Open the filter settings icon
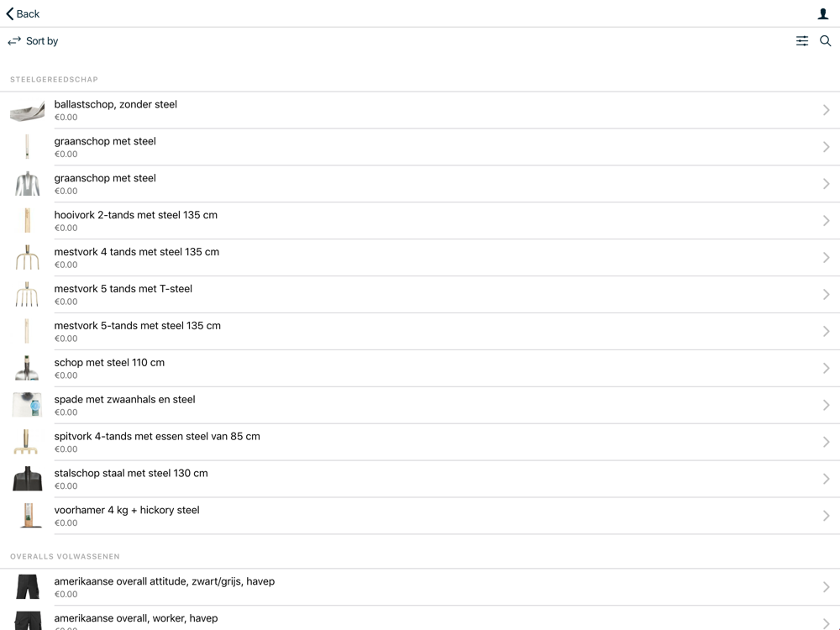 [x=802, y=40]
